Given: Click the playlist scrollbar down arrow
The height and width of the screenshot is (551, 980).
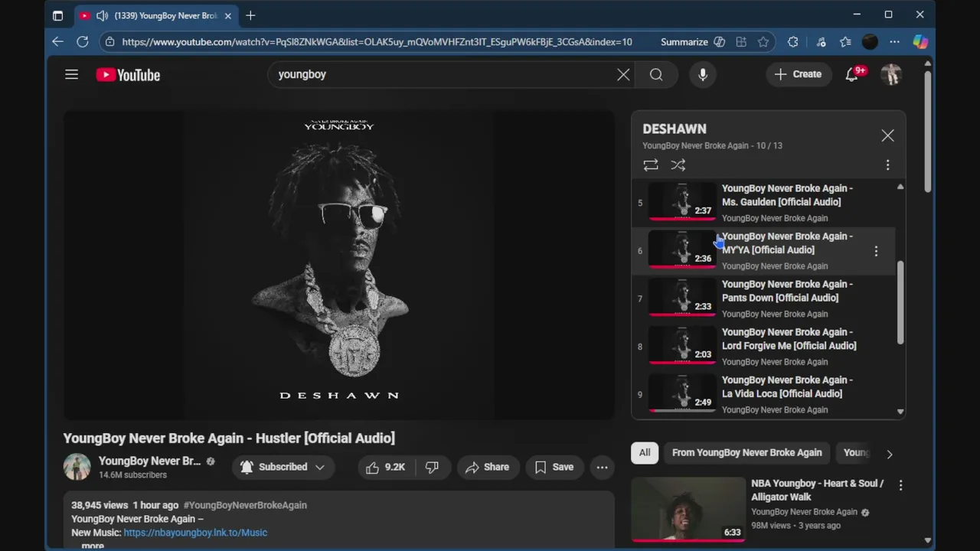Looking at the screenshot, I should click(900, 412).
